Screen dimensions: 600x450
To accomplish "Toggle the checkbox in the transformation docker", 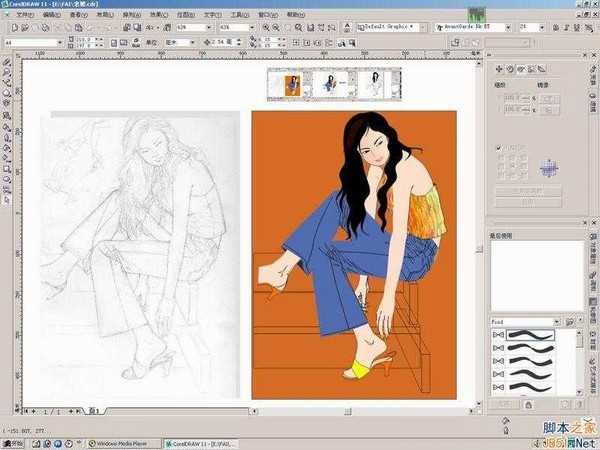I will [499, 148].
